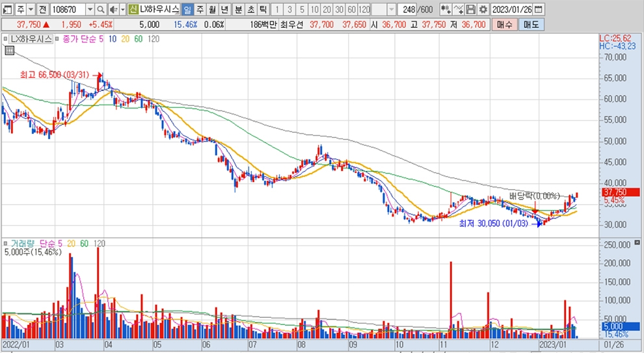644x353 pixels.
Task: Open chart settings gear icon
Action: (x=483, y=9)
